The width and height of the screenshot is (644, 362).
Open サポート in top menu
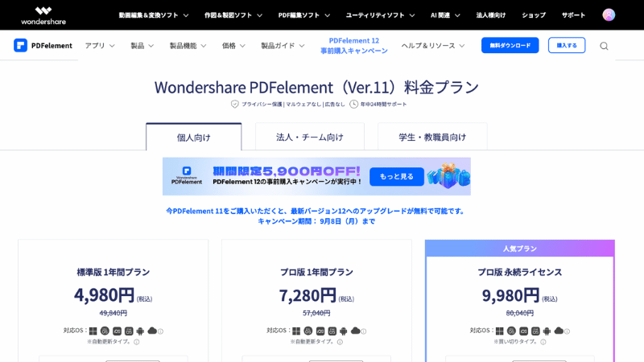(573, 15)
